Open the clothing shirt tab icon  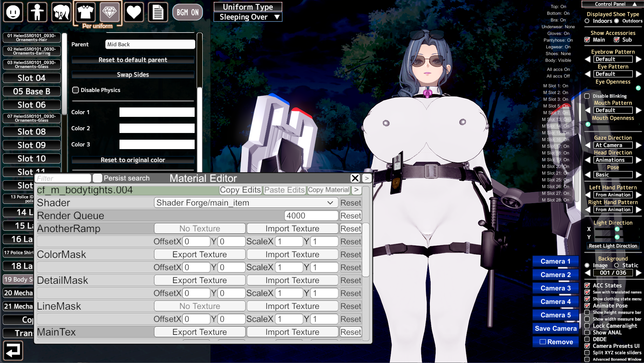[x=86, y=12]
